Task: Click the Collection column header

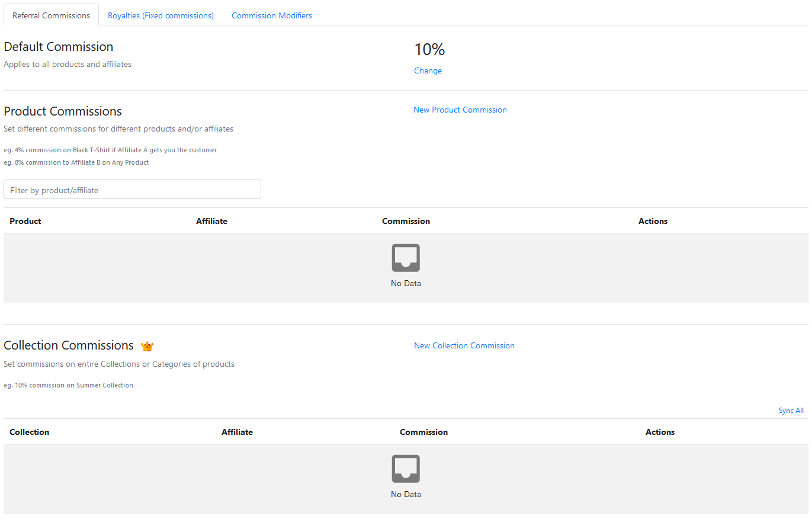Action: click(29, 432)
